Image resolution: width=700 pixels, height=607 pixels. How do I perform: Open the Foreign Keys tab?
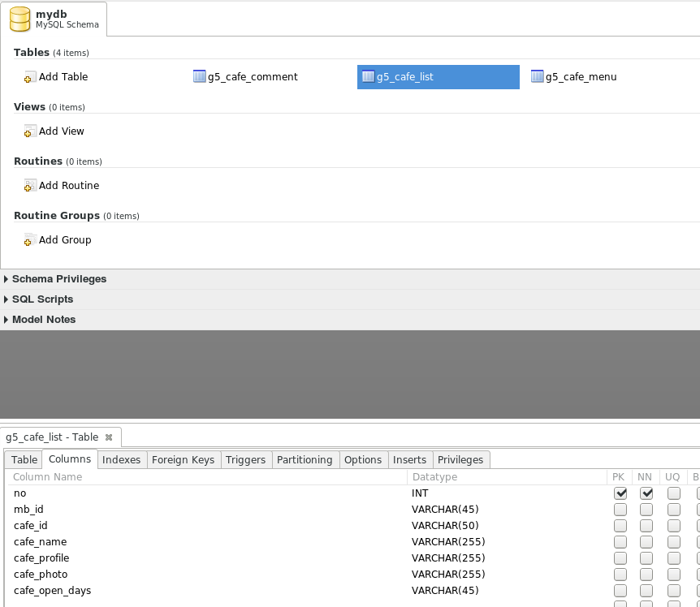pos(183,460)
